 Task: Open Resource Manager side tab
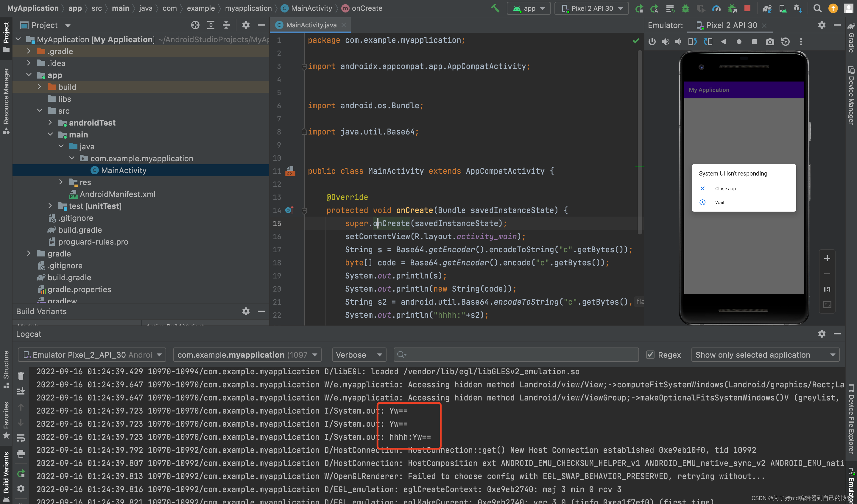6,101
